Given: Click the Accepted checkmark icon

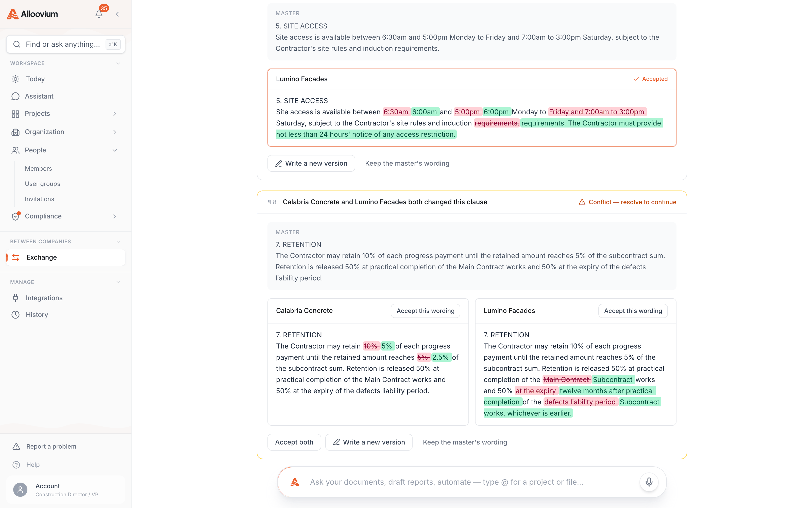Looking at the screenshot, I should coord(636,79).
